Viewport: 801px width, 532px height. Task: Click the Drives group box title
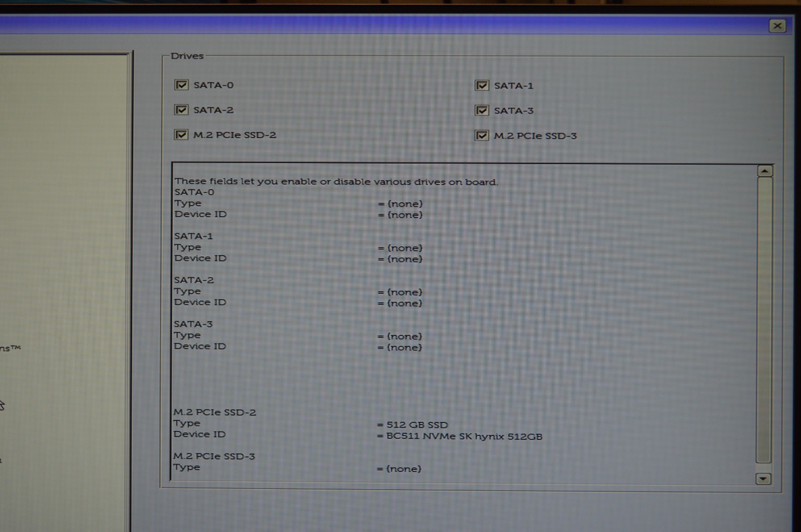pyautogui.click(x=187, y=56)
